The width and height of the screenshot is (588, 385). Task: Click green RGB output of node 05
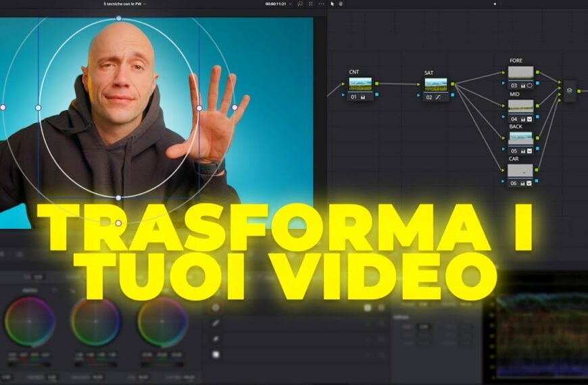[x=537, y=138]
